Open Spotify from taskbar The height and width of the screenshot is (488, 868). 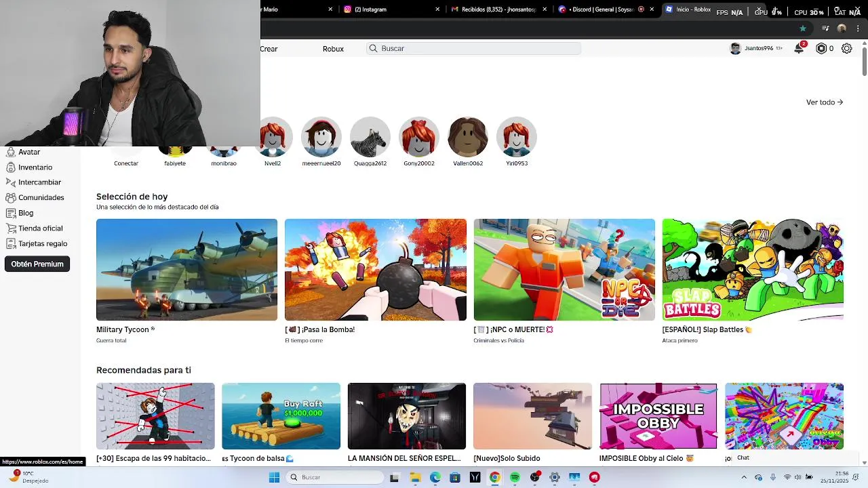pyautogui.click(x=515, y=477)
